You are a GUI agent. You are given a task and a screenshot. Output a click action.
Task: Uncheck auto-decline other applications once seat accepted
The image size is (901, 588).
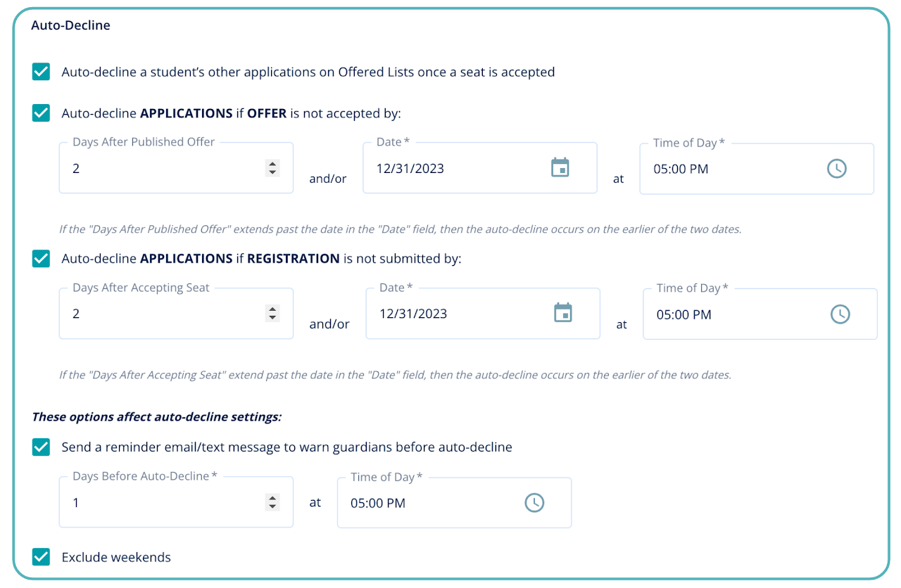[42, 72]
